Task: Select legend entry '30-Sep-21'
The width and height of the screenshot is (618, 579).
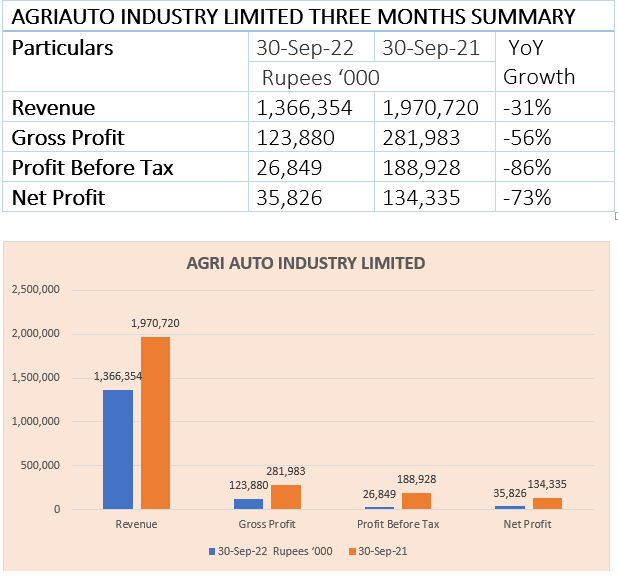Action: point(378,551)
